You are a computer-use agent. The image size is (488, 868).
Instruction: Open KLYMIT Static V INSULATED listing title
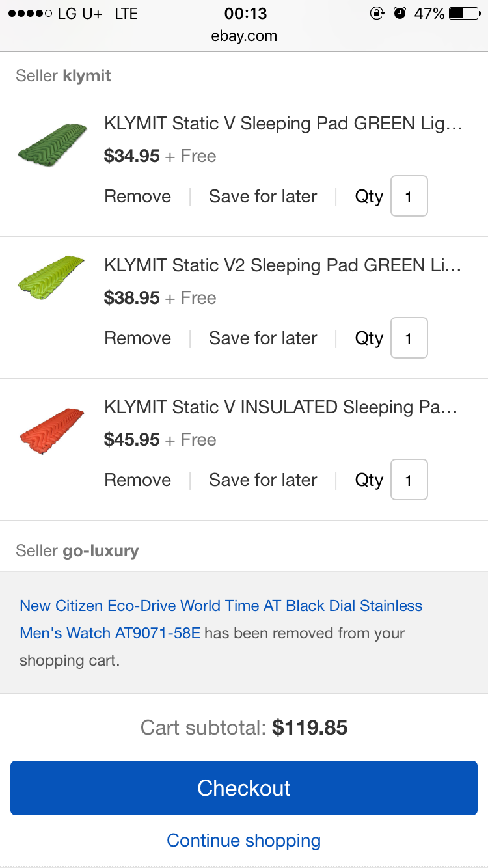point(281,407)
